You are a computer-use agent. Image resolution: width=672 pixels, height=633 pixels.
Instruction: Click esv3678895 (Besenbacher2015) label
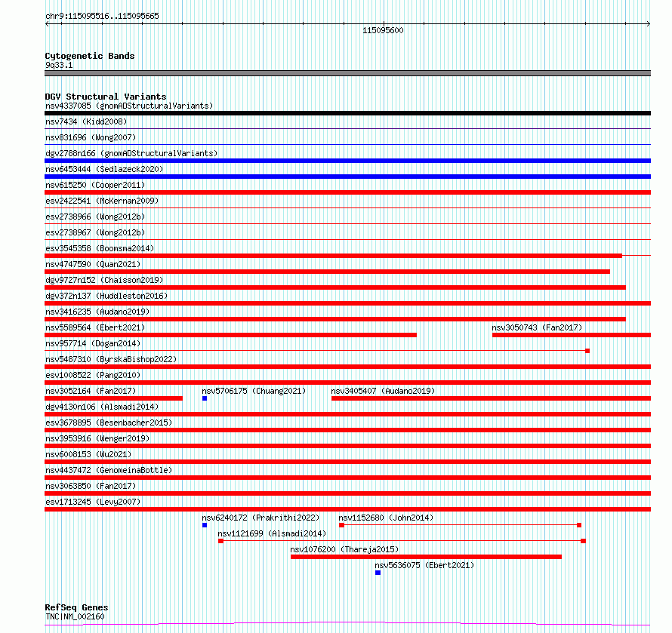click(109, 423)
